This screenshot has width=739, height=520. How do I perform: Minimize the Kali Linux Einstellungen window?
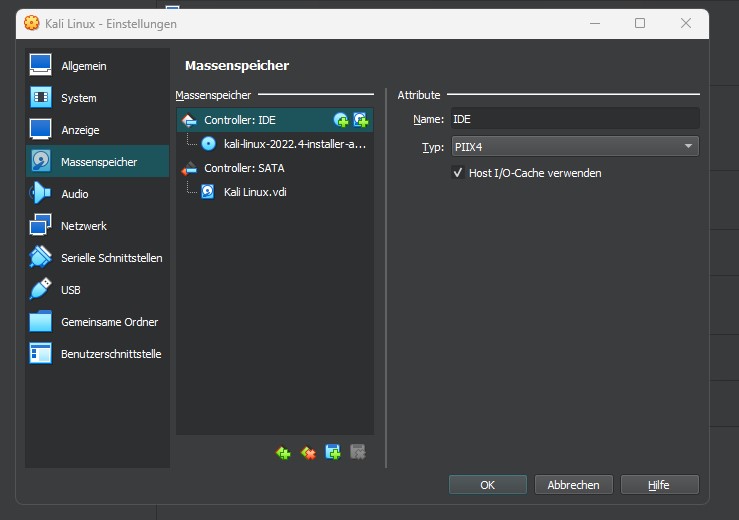click(595, 23)
